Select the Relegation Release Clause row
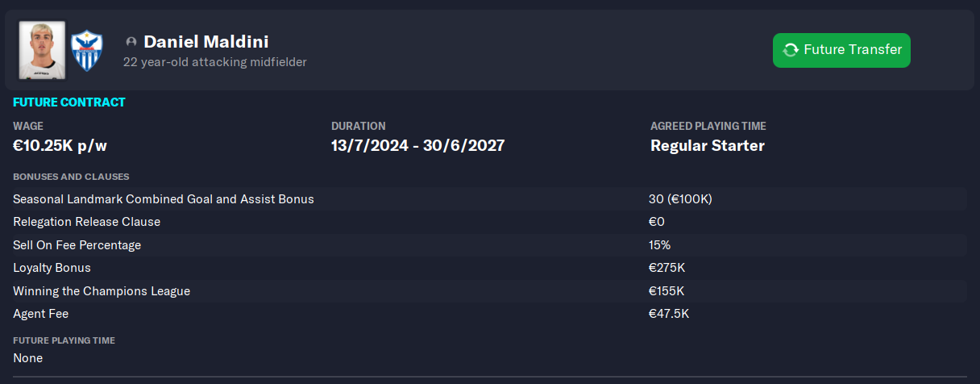 [x=489, y=222]
